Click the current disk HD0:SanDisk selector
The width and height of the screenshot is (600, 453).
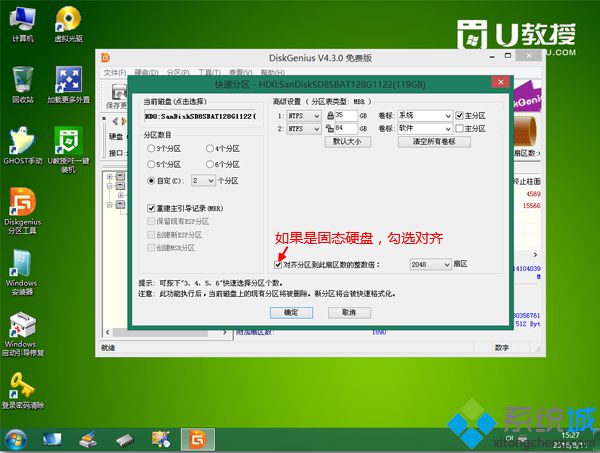200,116
